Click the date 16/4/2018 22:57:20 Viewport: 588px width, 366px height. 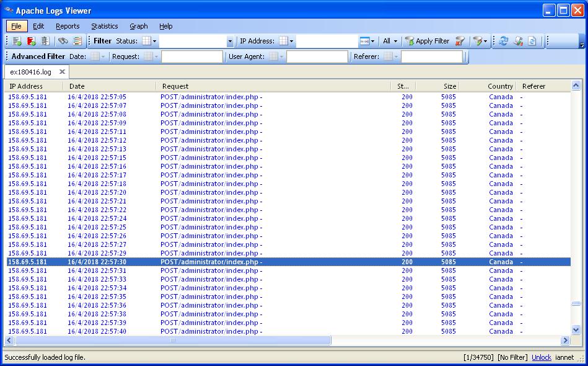[97, 192]
